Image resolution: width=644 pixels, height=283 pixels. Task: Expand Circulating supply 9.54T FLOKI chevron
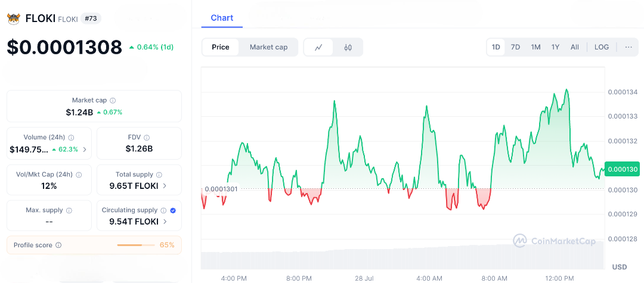165,222
